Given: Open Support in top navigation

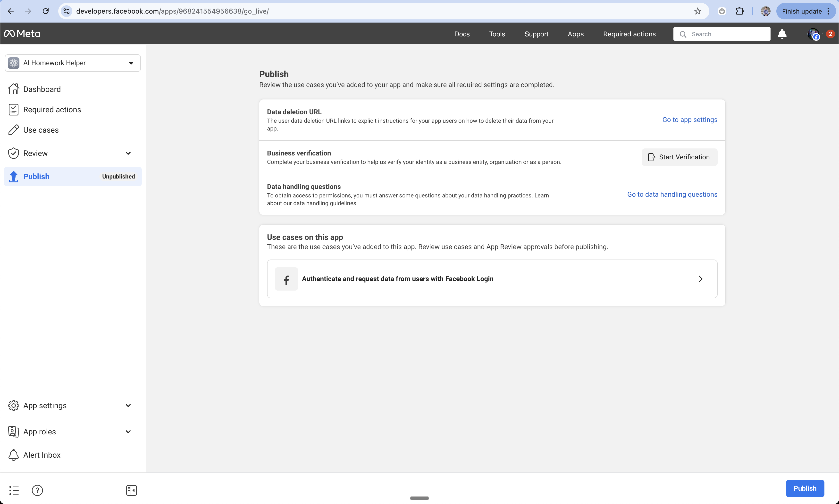Looking at the screenshot, I should coord(536,34).
